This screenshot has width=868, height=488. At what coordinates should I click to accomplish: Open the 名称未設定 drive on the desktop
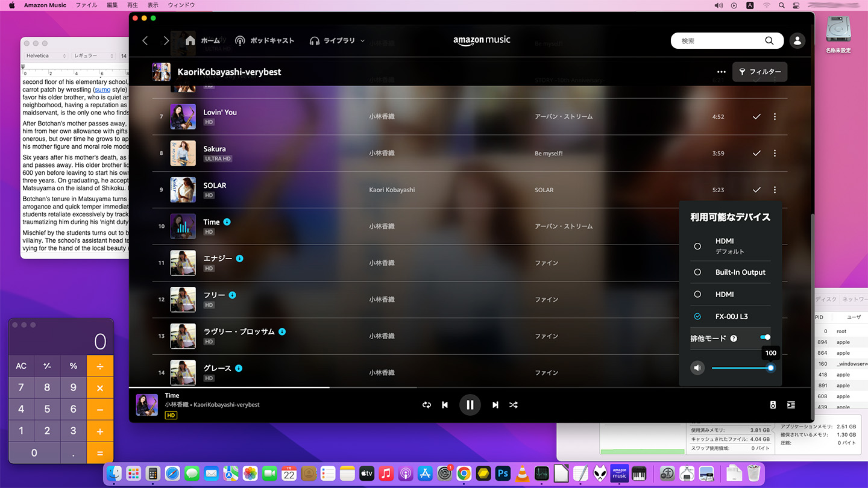point(838,34)
